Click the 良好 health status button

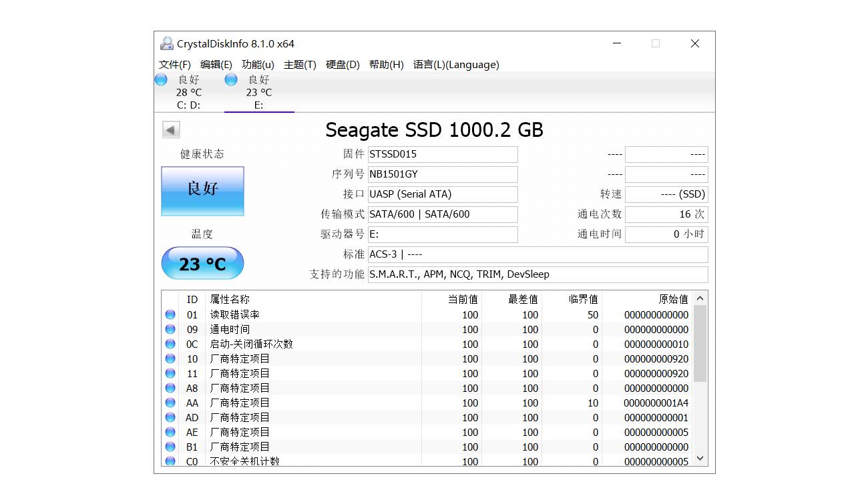click(x=202, y=191)
